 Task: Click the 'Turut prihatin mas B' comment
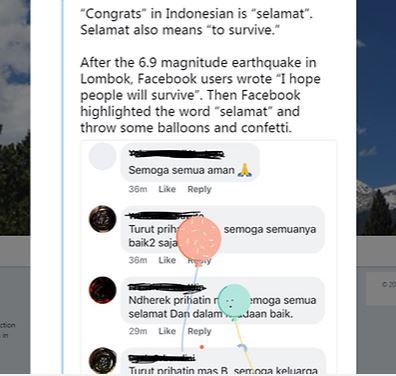[x=223, y=362]
